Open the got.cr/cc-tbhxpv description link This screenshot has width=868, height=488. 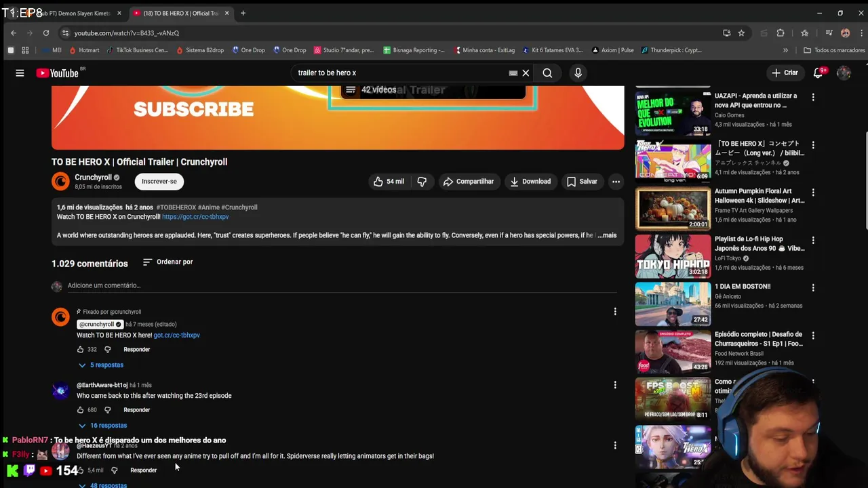click(x=195, y=217)
